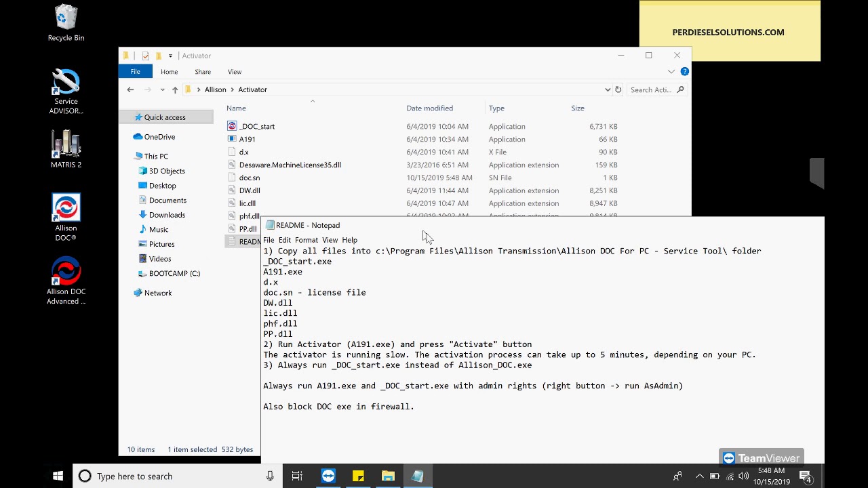Click taskbar Type here to search box
This screenshot has width=868, height=488.
[178, 476]
